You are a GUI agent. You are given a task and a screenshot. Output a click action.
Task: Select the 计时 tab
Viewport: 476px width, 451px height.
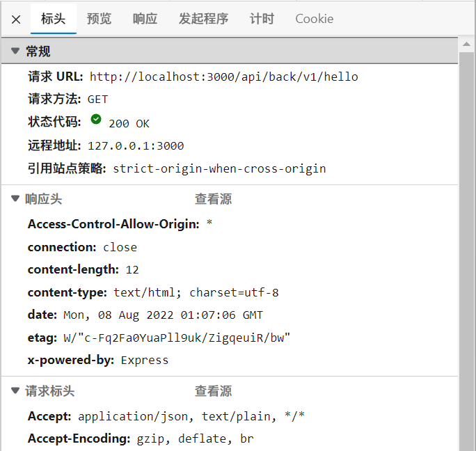[x=262, y=19]
